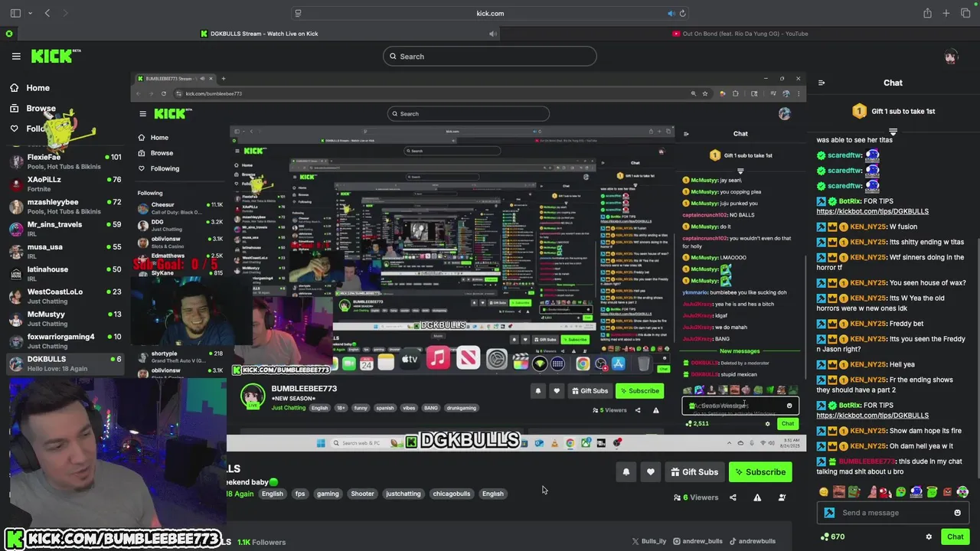This screenshot has height=551, width=980.
Task: Pick the yellow smiley emote
Action: [824, 492]
